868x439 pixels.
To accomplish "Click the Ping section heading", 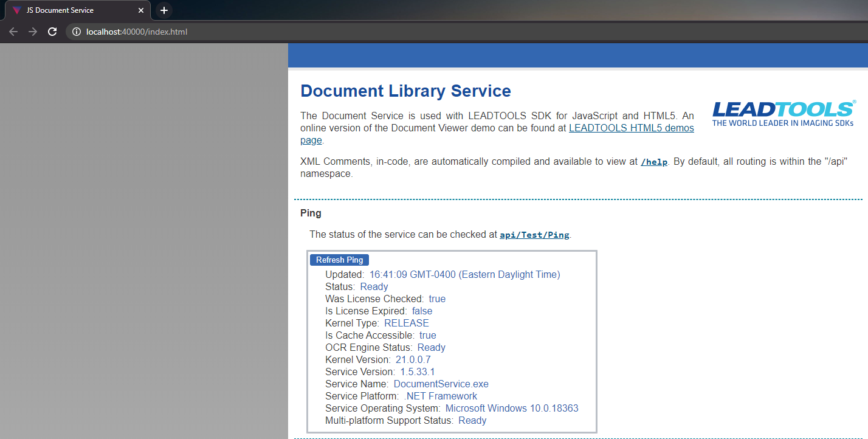I will point(311,213).
